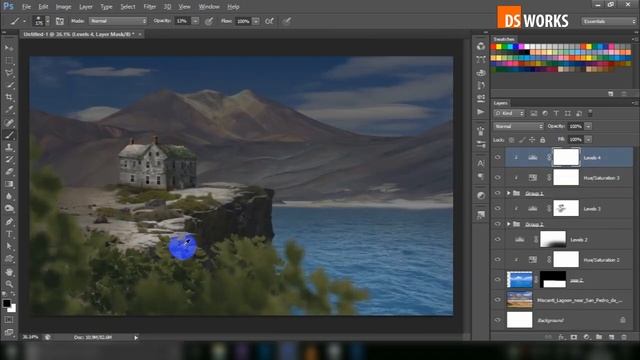Hide the Background layer
This screenshot has width=640, height=360.
[498, 320]
